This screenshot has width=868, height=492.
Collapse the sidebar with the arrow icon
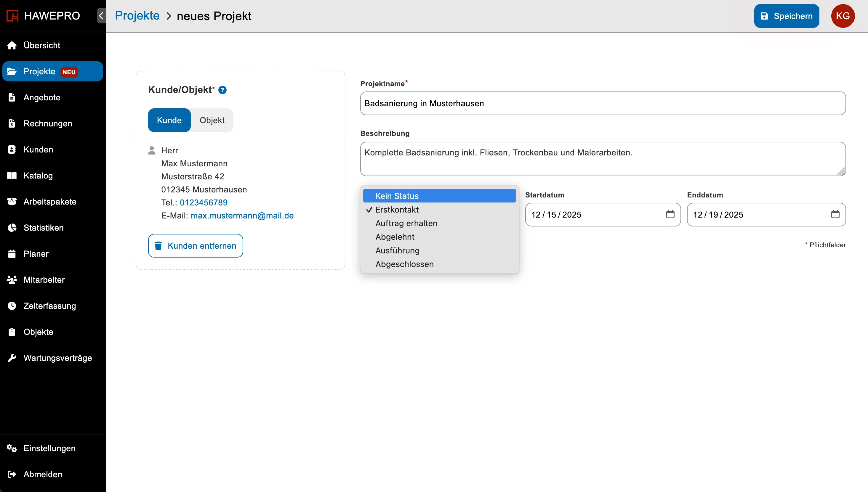[x=101, y=16]
